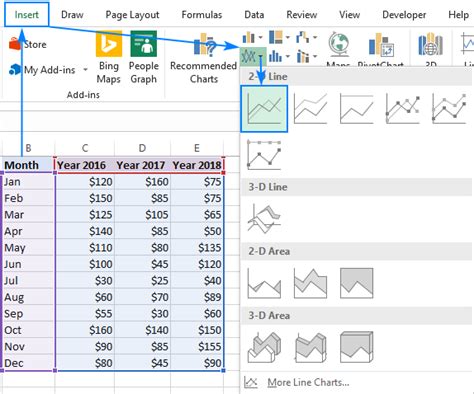Select the Line with Markers chart
The image size is (474, 394).
coord(403,109)
